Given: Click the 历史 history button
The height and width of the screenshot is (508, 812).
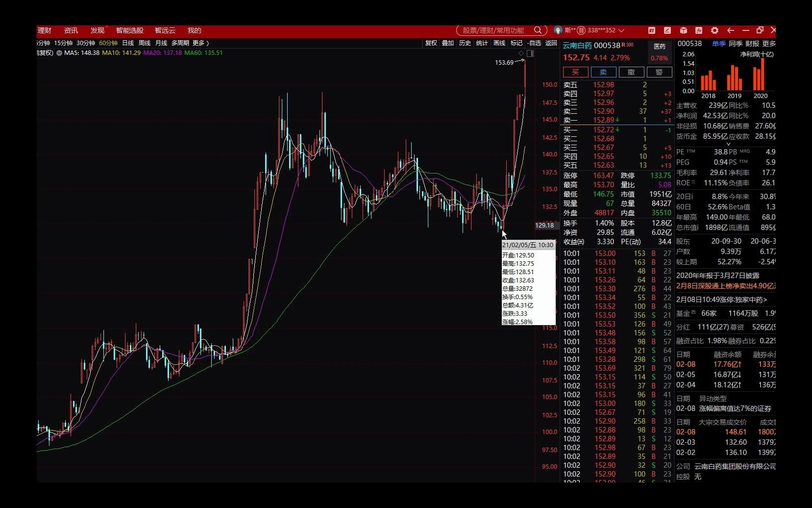Looking at the screenshot, I should 465,43.
